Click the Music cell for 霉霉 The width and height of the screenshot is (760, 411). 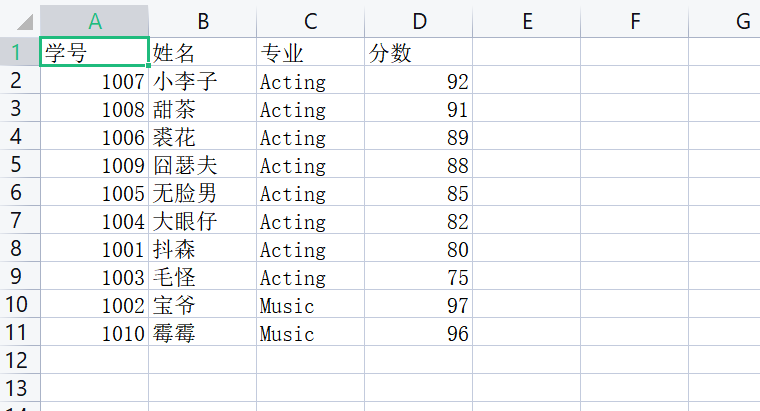click(x=311, y=333)
